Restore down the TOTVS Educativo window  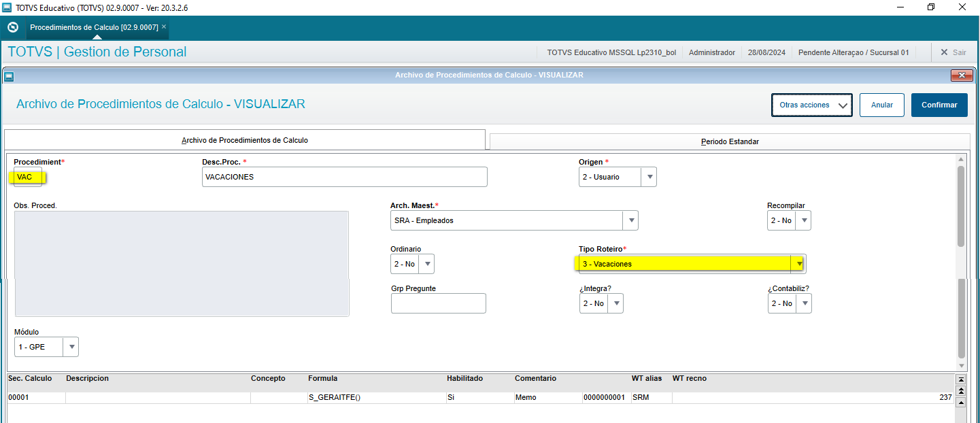click(931, 7)
